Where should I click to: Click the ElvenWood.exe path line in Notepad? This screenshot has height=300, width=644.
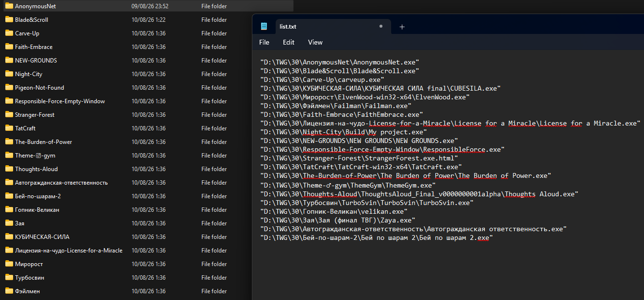tap(364, 97)
